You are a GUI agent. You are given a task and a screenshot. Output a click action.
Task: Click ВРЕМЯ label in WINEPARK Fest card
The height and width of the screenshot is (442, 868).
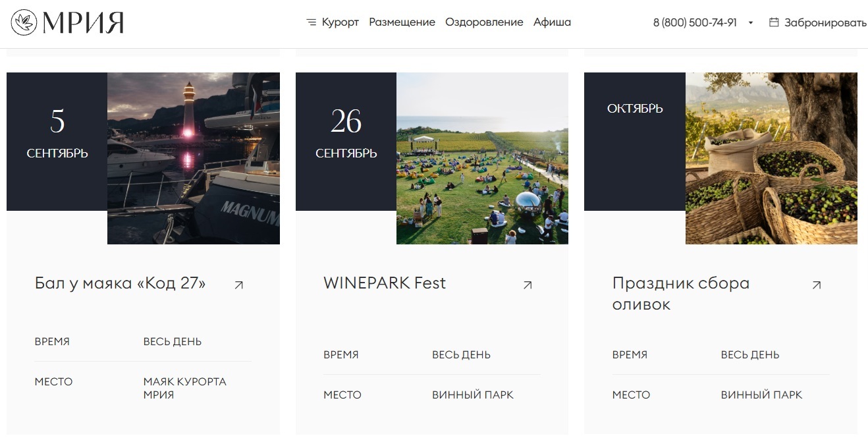pos(341,355)
